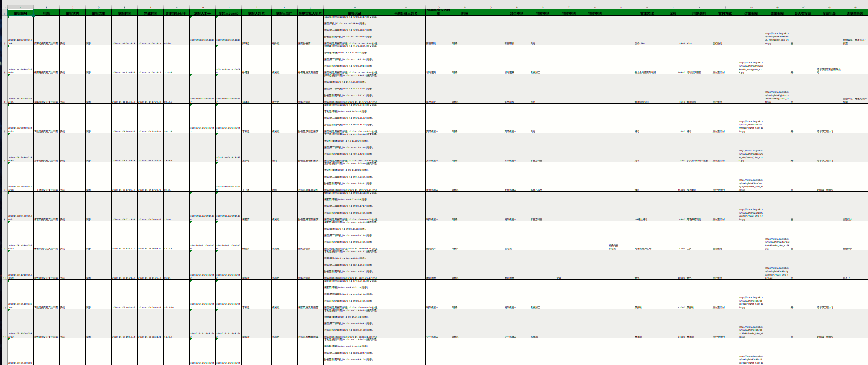Click the 明细 header cell
This screenshot has height=365, width=868.
click(x=465, y=13)
